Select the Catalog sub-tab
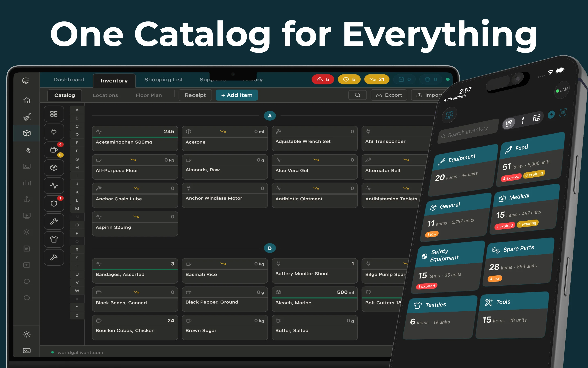This screenshot has width=588, height=368. coord(65,95)
